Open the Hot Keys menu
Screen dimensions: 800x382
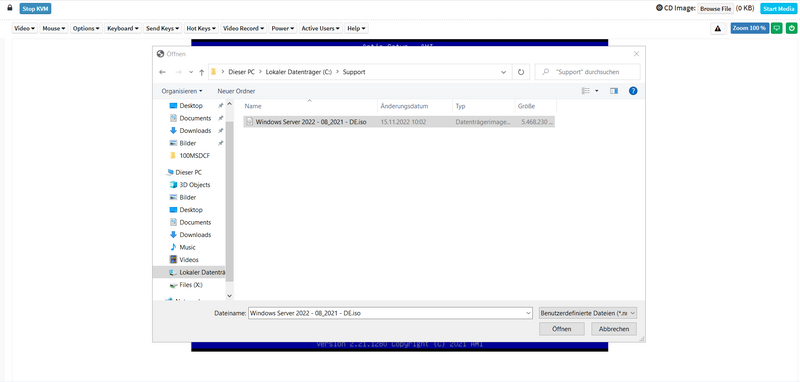202,29
